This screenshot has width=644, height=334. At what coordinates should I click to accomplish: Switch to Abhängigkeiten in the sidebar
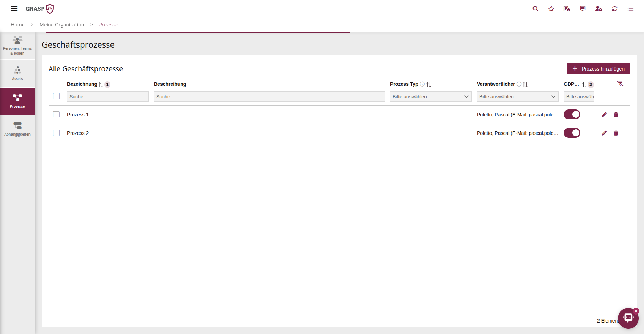pos(17,129)
